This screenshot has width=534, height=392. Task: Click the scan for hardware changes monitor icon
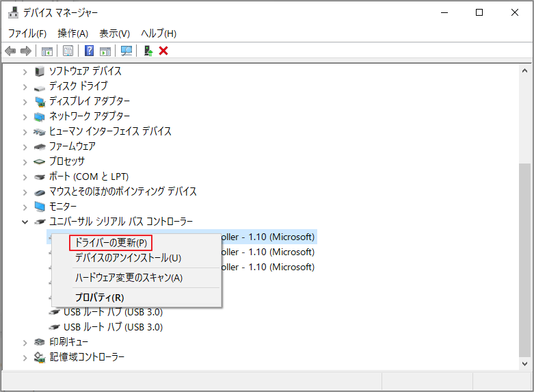[126, 51]
